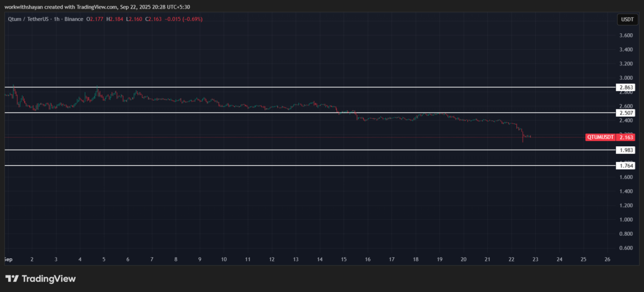Screen dimensions: 644x292
Task: Click date 5 on the time axis
Action: [x=104, y=259]
